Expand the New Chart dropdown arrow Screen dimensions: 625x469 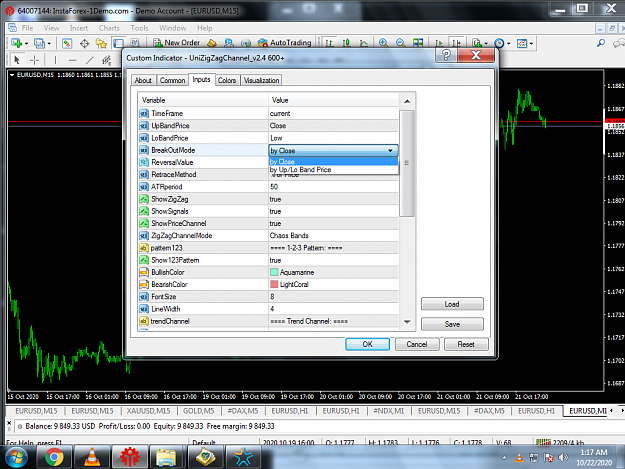tap(26, 43)
